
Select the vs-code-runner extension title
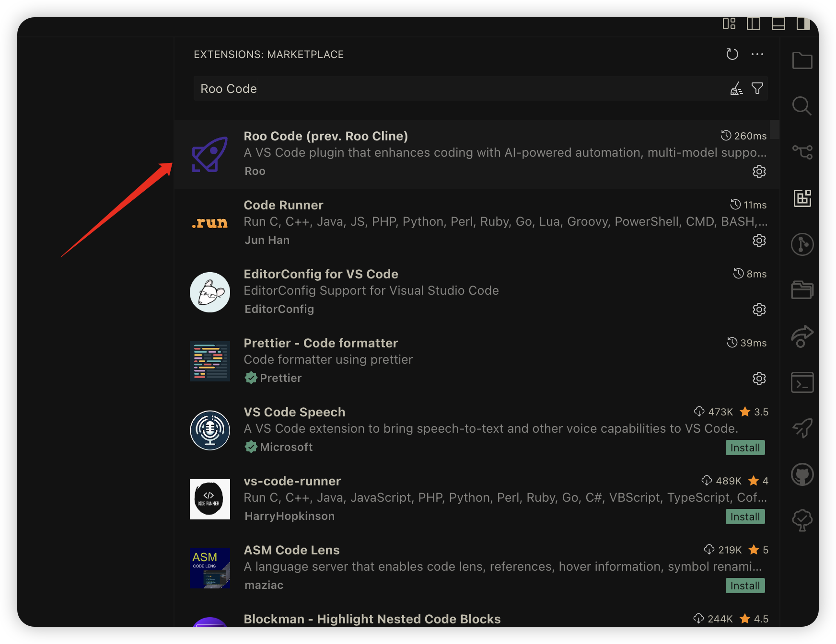tap(292, 481)
